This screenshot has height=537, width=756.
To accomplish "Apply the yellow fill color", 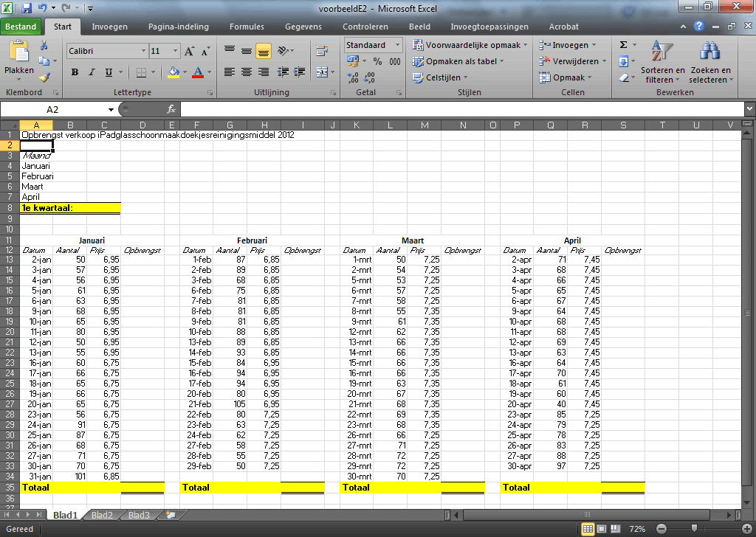I will pyautogui.click(x=173, y=72).
